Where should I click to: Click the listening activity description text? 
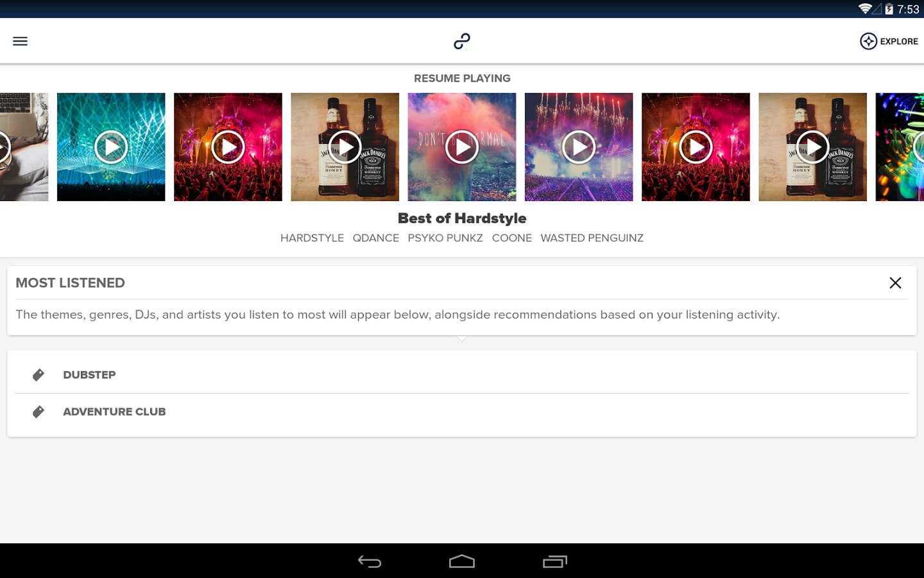(398, 315)
